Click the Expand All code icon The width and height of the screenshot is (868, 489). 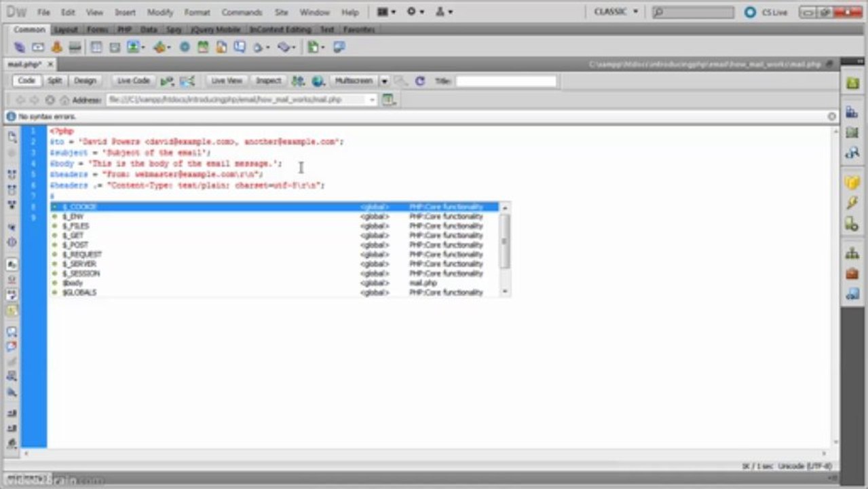click(x=12, y=204)
